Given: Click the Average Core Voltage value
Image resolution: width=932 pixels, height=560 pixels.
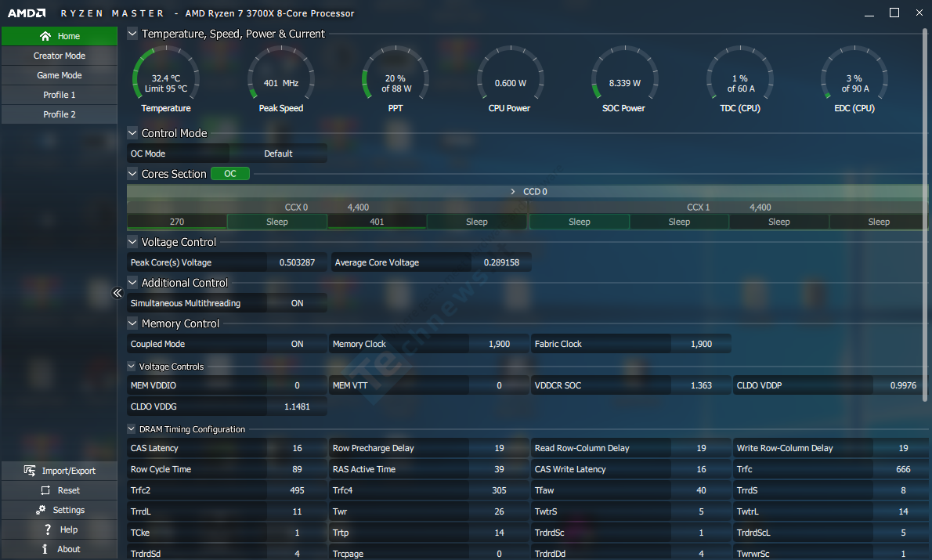Looking at the screenshot, I should coord(502,262).
